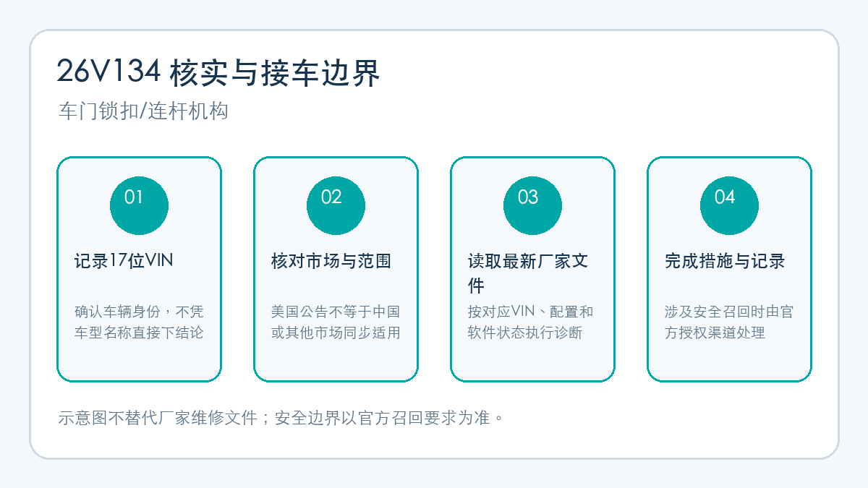Select the first step card
The image size is (868, 488).
point(139,269)
